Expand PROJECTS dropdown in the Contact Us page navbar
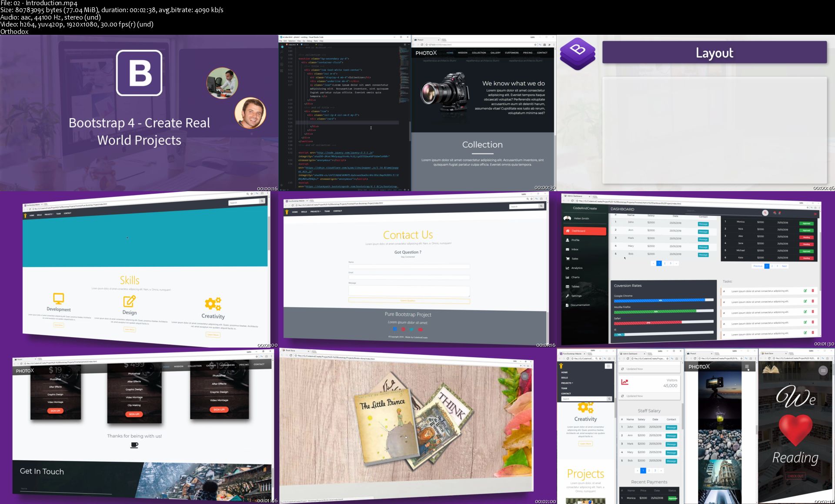 [x=316, y=212]
